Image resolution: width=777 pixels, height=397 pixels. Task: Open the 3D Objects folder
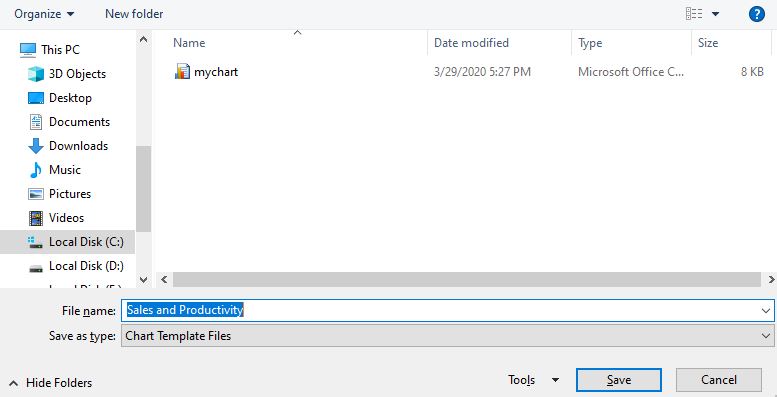pos(77,74)
